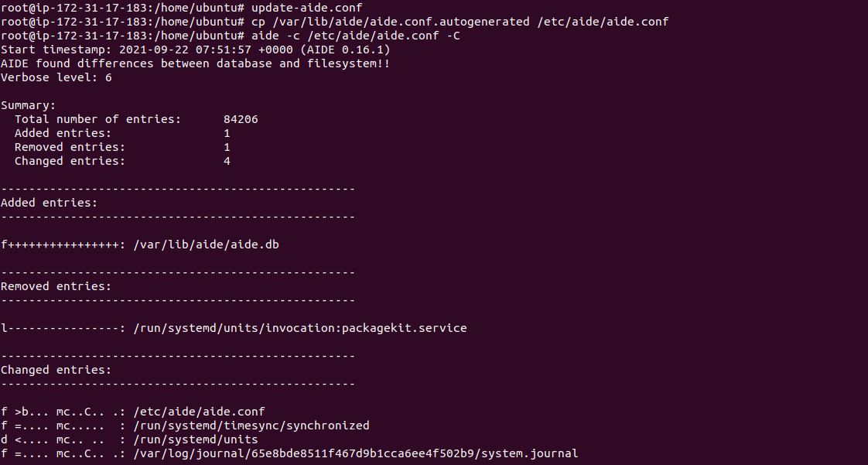868x465 pixels.
Task: Click the Verbose level: 6 line
Action: tap(56, 77)
